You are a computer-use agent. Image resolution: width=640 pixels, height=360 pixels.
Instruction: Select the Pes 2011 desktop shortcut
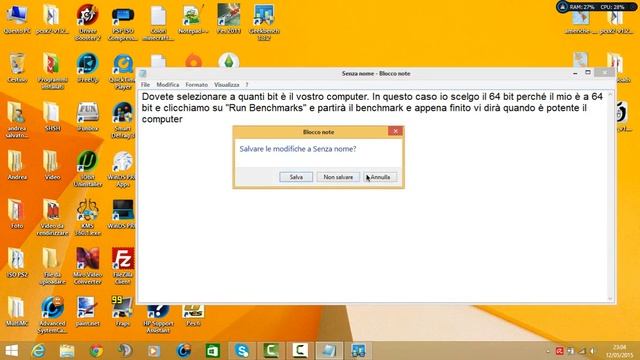pyautogui.click(x=229, y=20)
